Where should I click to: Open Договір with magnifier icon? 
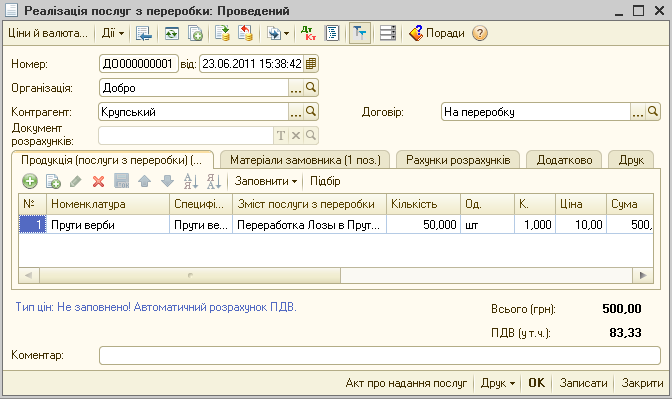[x=653, y=112]
